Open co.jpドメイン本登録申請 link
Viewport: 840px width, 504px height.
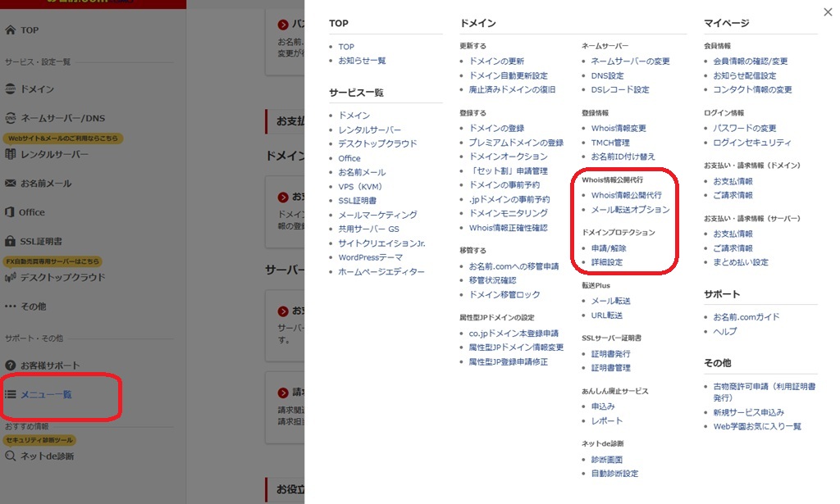(x=514, y=333)
